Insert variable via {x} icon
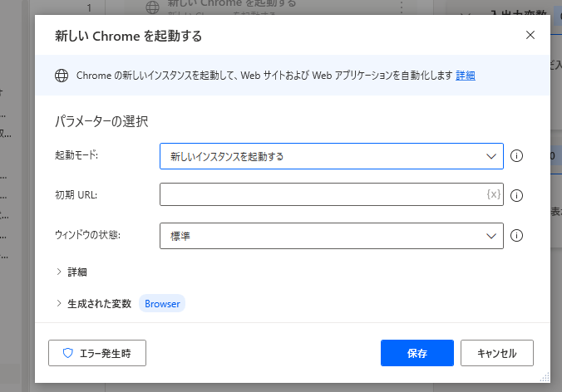The width and height of the screenshot is (562, 392). pos(494,194)
